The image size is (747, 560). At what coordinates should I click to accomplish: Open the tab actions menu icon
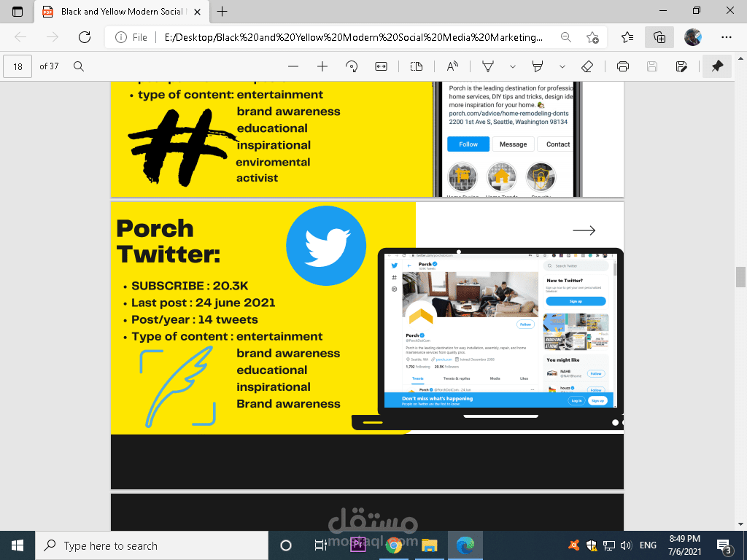tap(18, 12)
